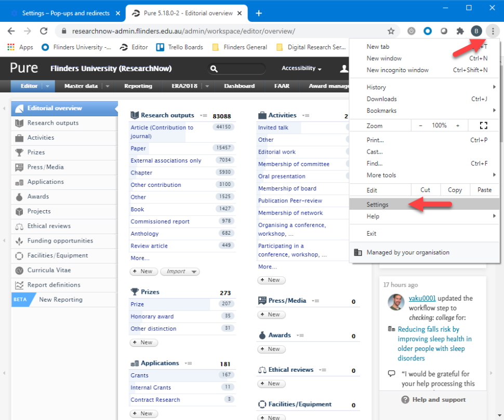Select Downloads from the Chrome menu
Screen dimensions: 504x420
(x=425, y=99)
